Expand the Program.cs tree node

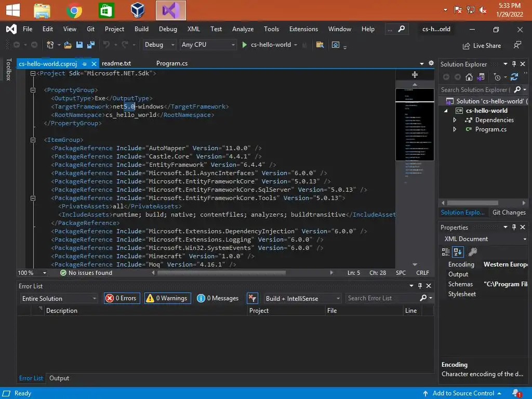(x=455, y=129)
